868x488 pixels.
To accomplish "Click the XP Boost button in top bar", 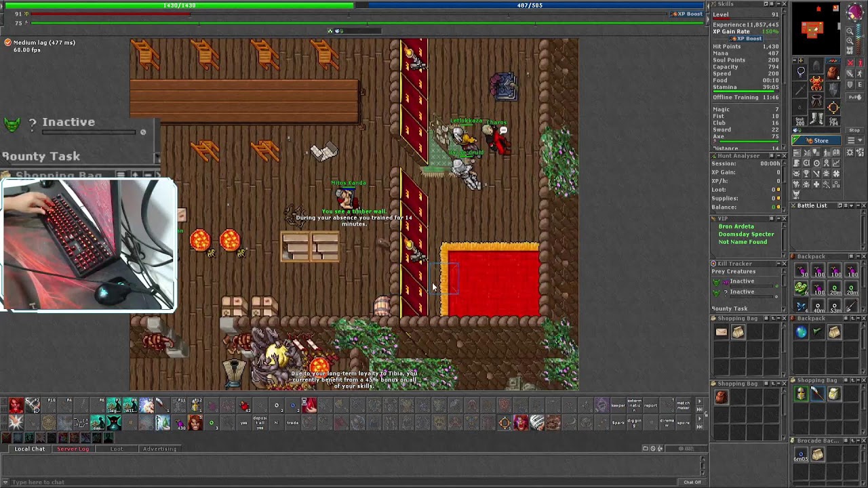I will click(688, 14).
